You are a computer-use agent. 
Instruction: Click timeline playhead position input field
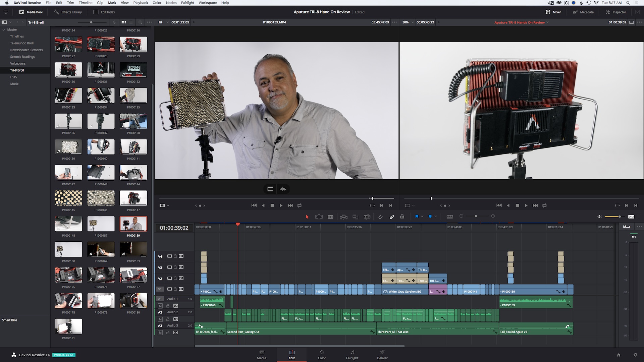click(x=174, y=228)
